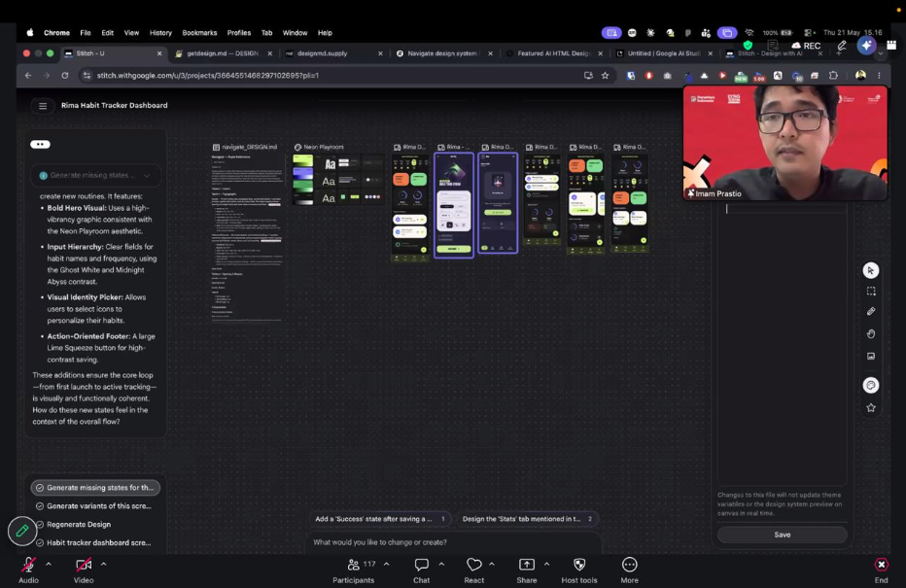Choose the dashed marquee selection tool

point(871,292)
